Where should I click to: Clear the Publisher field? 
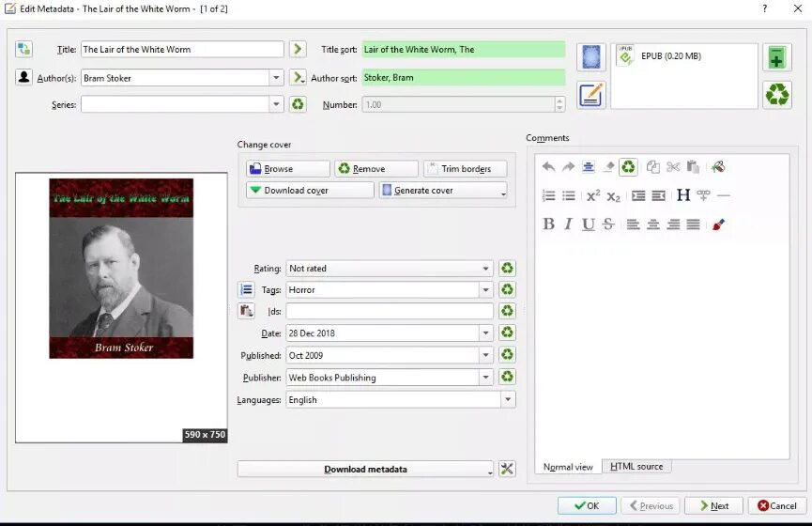(x=508, y=377)
